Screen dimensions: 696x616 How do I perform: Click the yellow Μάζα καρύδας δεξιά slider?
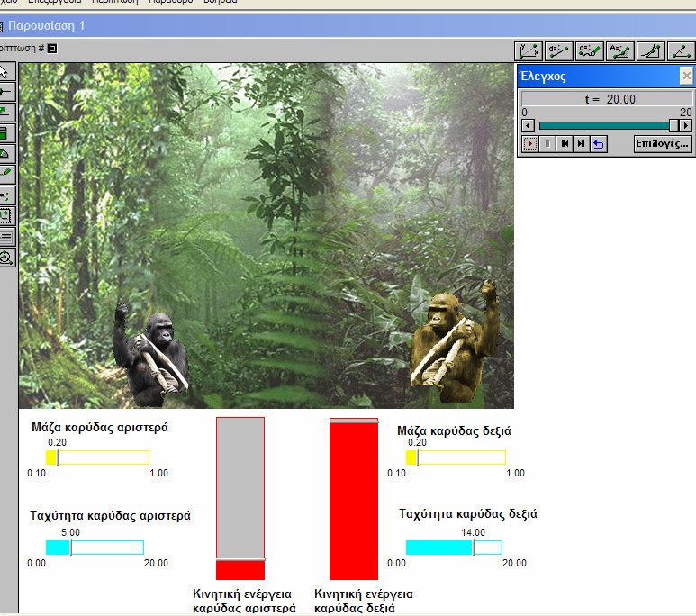[x=456, y=457]
